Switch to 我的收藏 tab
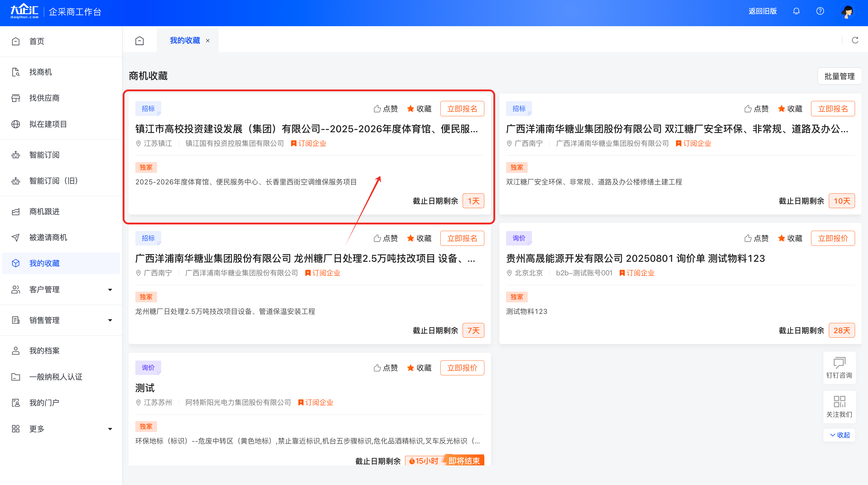This screenshot has width=868, height=485. [x=185, y=40]
